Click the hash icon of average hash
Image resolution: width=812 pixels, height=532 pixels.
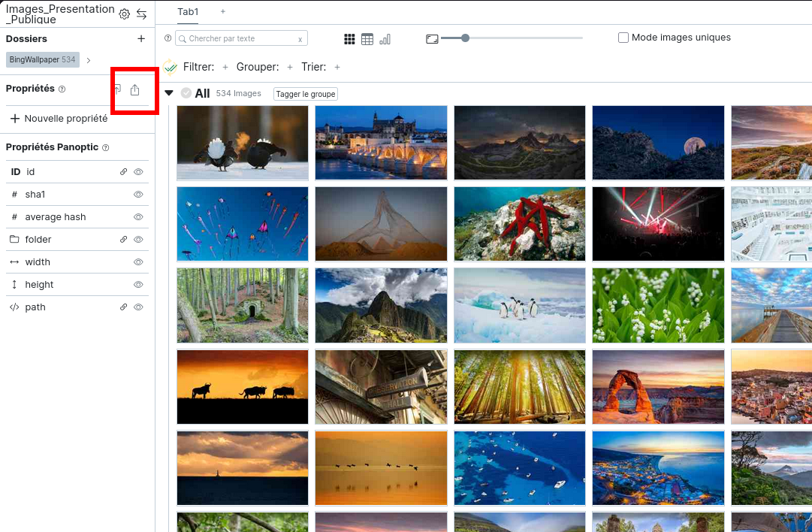pos(14,217)
